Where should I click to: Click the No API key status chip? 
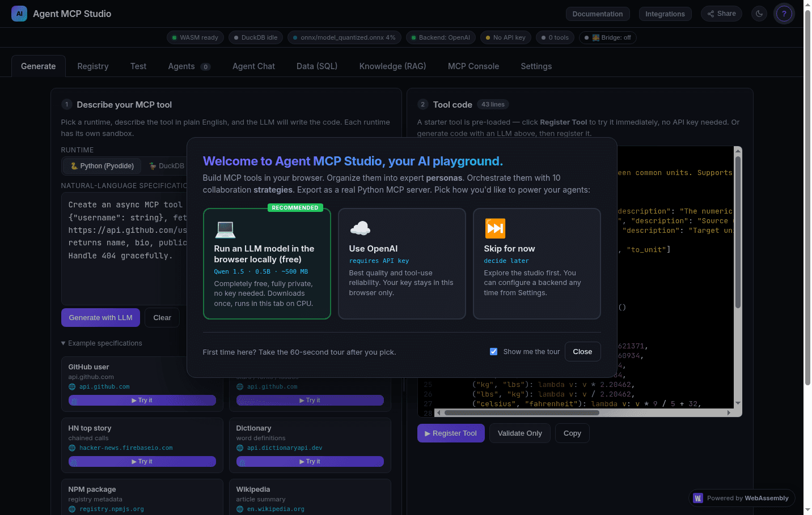505,37
